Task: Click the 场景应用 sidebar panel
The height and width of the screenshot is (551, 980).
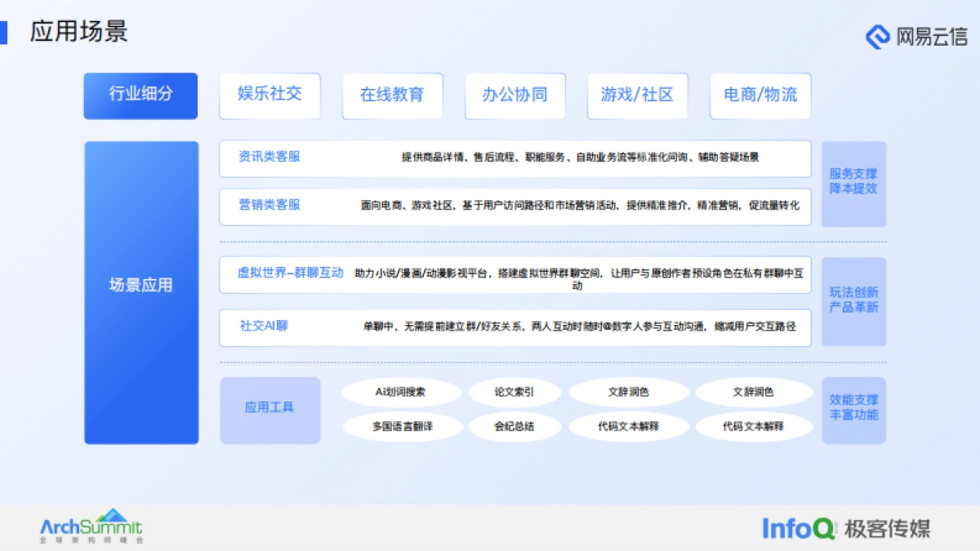Action: click(x=140, y=286)
